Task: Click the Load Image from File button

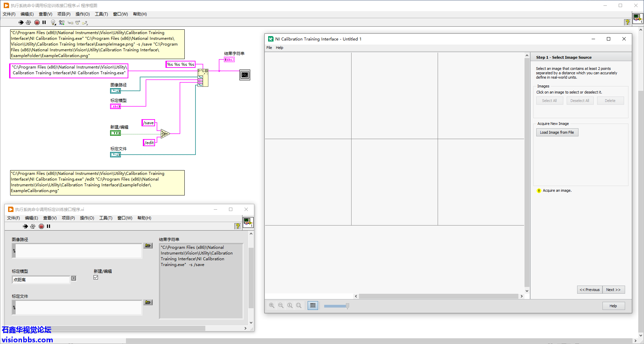Action: coord(557,132)
